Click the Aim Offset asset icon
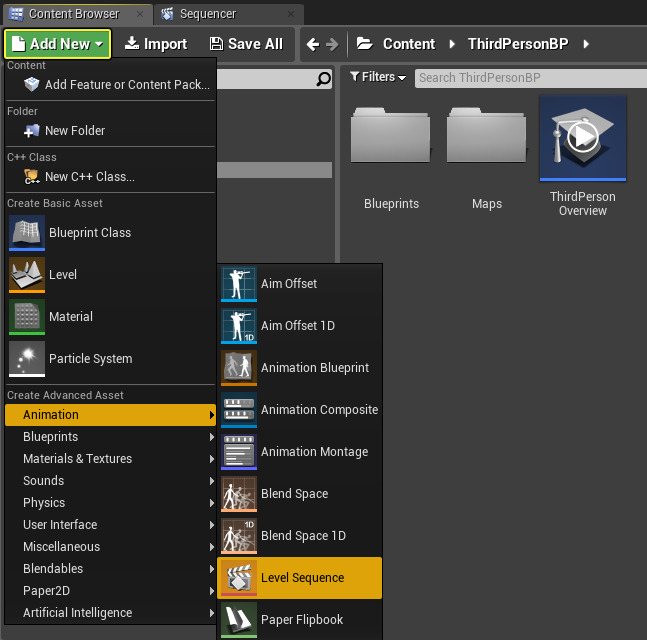 tap(239, 284)
